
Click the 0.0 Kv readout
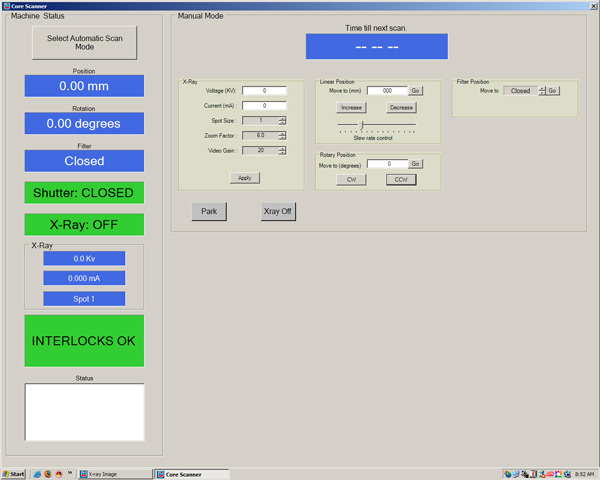point(84,258)
